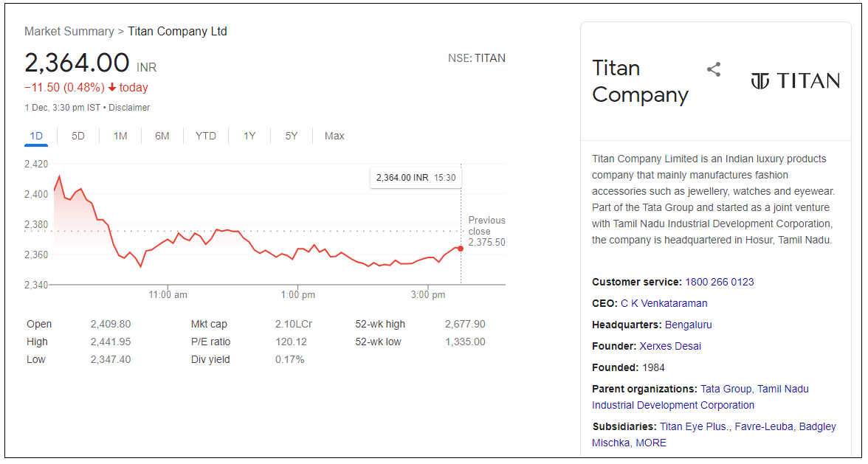This screenshot has height=464, width=868.
Task: View the 1Y price history
Action: point(249,136)
